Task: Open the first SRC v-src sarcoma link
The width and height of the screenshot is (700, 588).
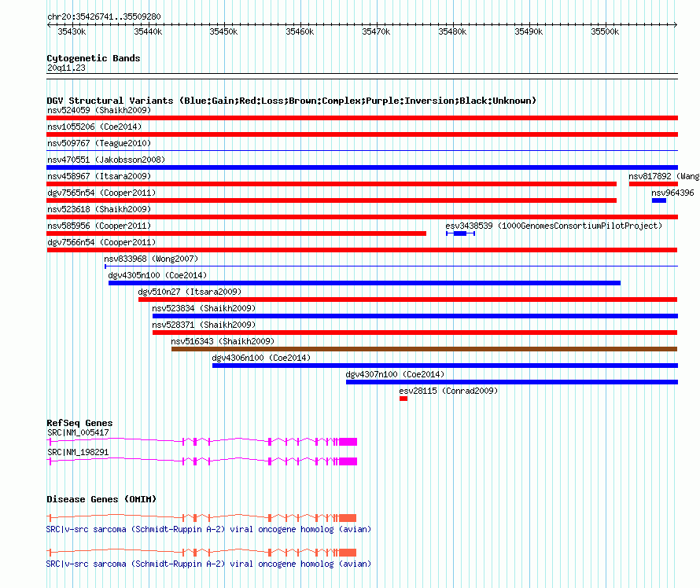Action: point(208,530)
